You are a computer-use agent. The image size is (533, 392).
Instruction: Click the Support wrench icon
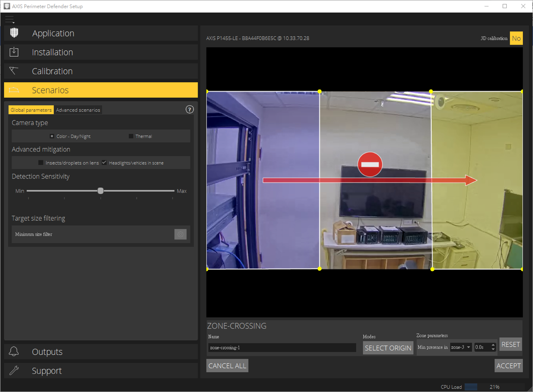click(14, 371)
